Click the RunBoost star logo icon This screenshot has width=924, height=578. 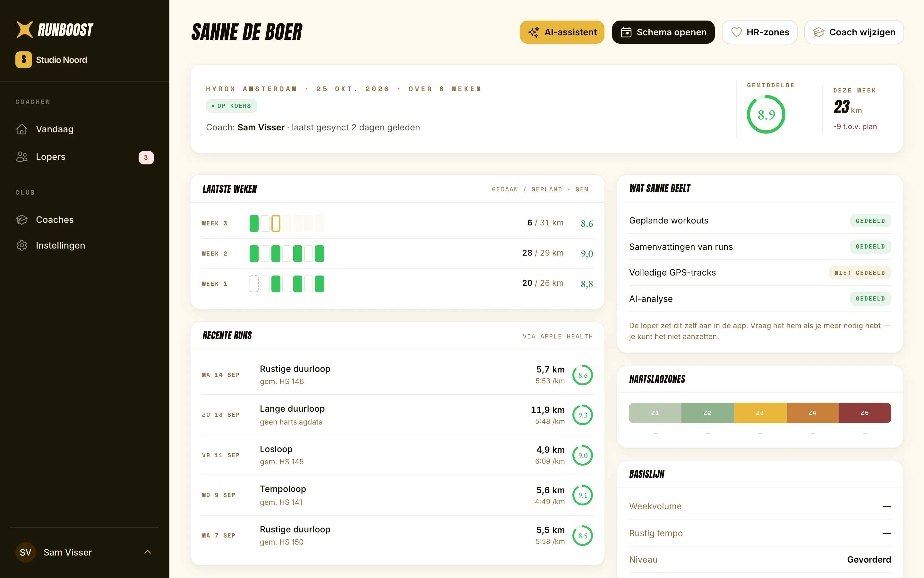pyautogui.click(x=24, y=30)
